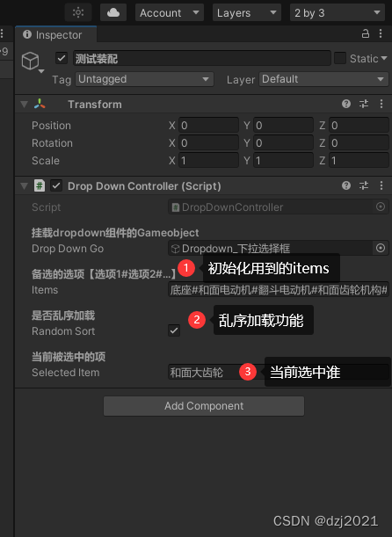The image size is (392, 537).
Task: Open Drop Down Controller help icon
Action: point(346,185)
